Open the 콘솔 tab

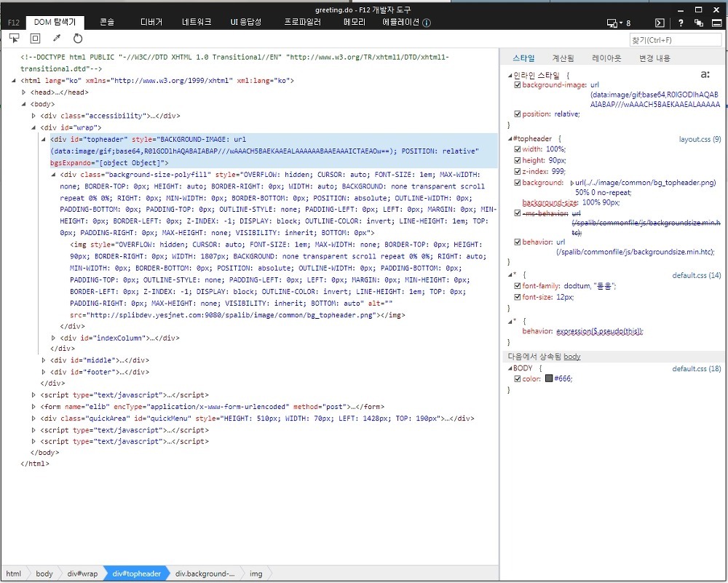point(107,22)
